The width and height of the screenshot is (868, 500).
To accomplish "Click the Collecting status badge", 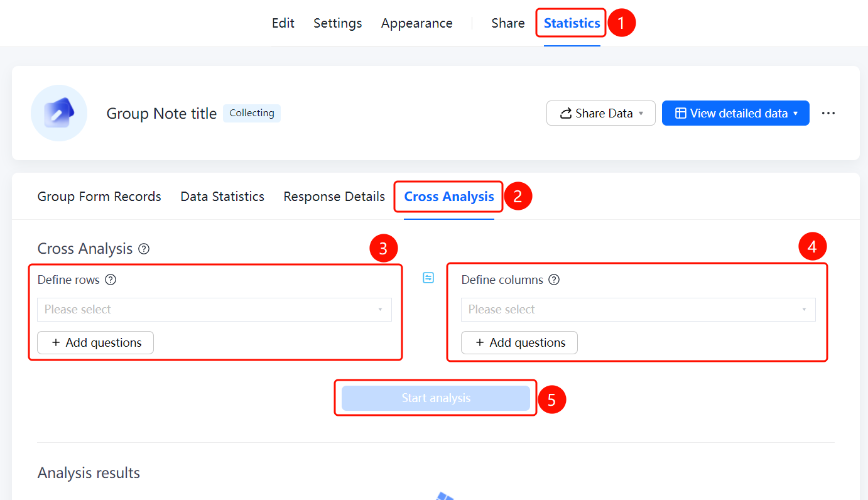I will point(252,113).
